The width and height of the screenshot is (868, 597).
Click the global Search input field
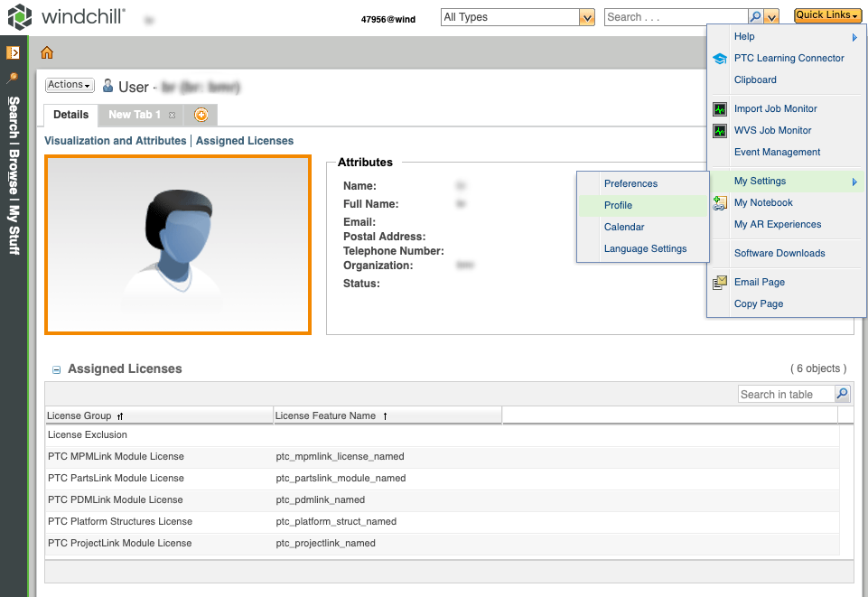676,17
